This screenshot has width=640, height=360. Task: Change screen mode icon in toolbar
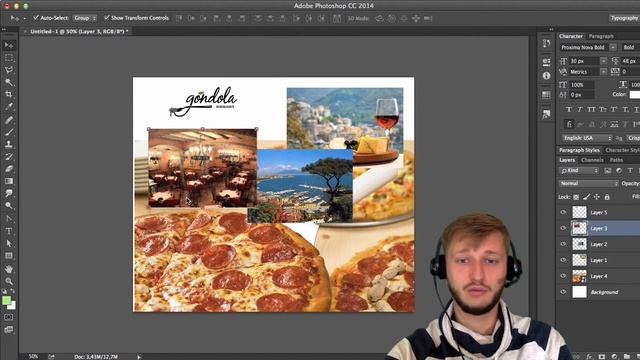click(x=9, y=330)
